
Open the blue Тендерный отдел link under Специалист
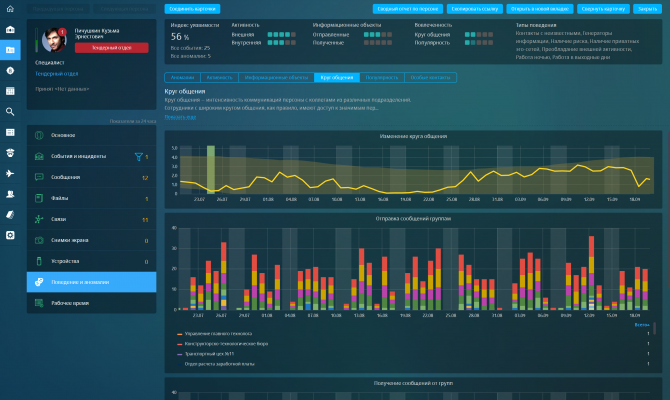[56, 74]
